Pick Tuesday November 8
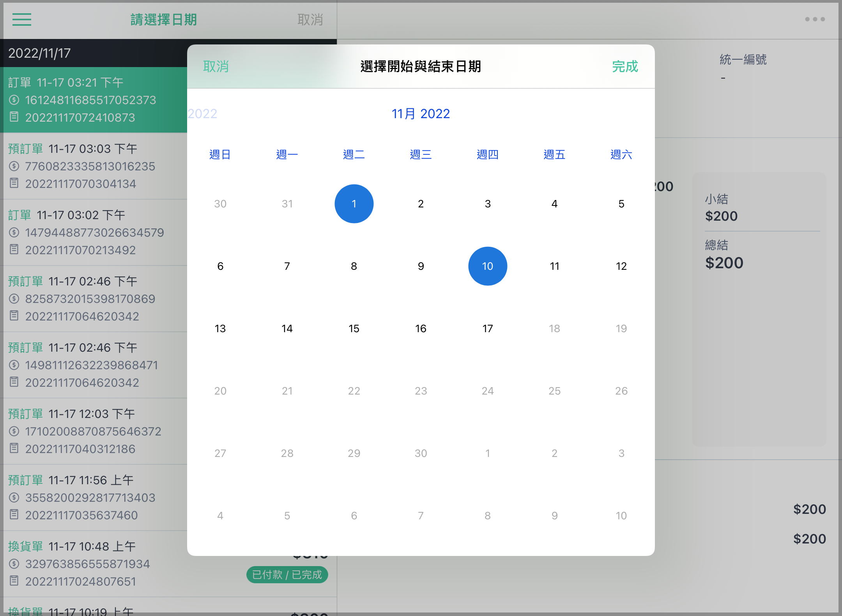Viewport: 842px width, 616px height. pos(354,266)
